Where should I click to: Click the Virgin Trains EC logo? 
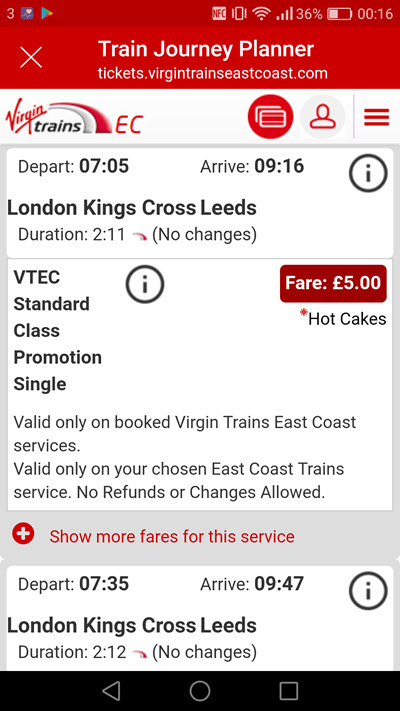click(x=74, y=119)
